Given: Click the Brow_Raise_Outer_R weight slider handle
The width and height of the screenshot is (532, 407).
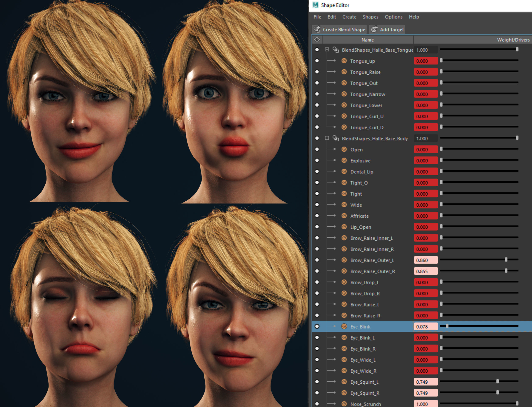Looking at the screenshot, I should tap(506, 271).
